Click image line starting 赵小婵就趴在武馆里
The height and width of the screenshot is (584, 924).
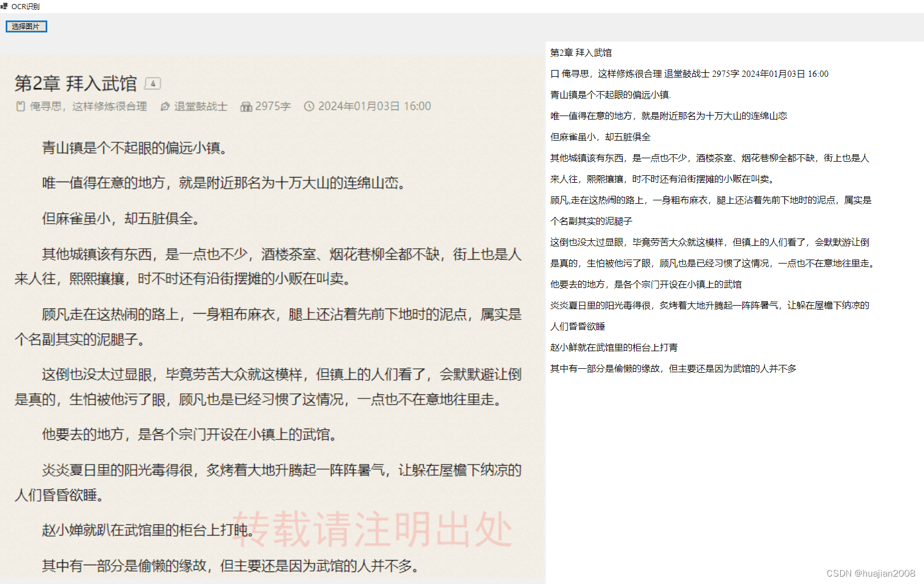click(148, 530)
